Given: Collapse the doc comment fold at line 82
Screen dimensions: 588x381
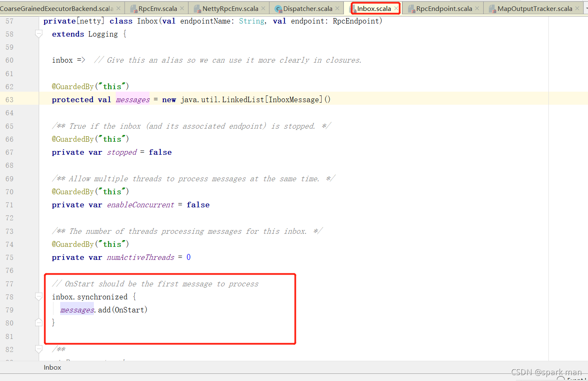Looking at the screenshot, I should click(x=39, y=349).
